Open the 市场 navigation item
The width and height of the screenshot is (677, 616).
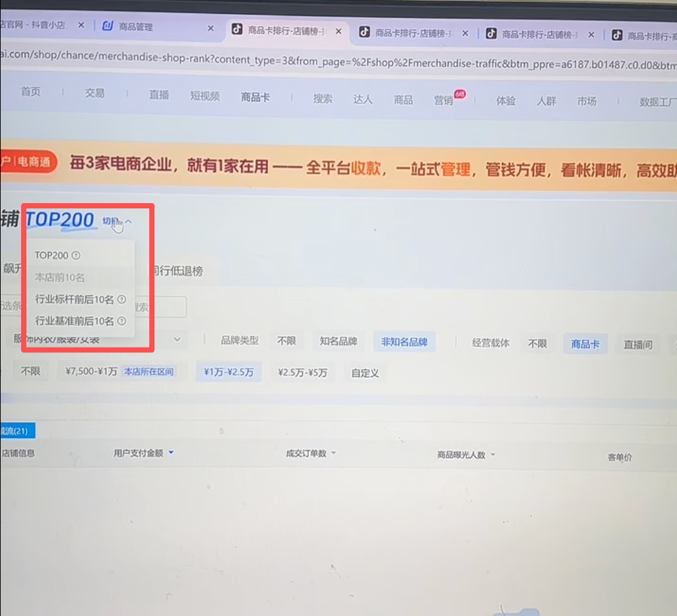[587, 102]
